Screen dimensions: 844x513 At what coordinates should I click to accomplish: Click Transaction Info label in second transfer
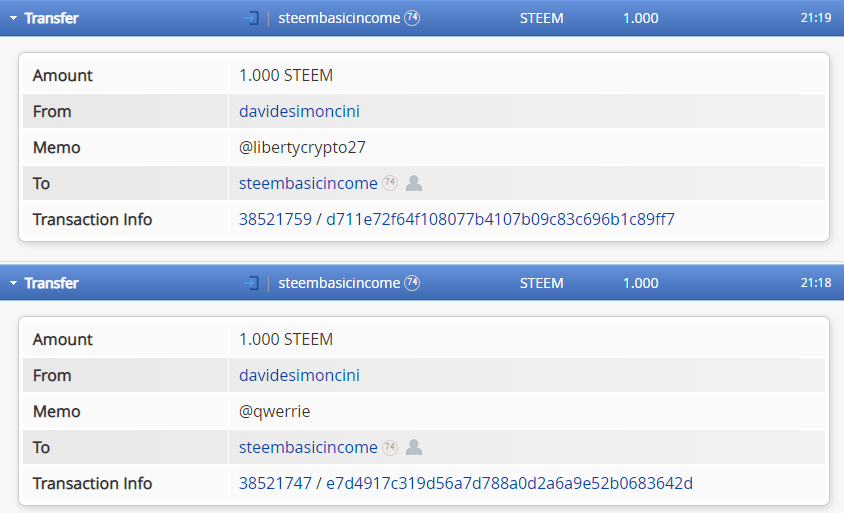pos(93,483)
